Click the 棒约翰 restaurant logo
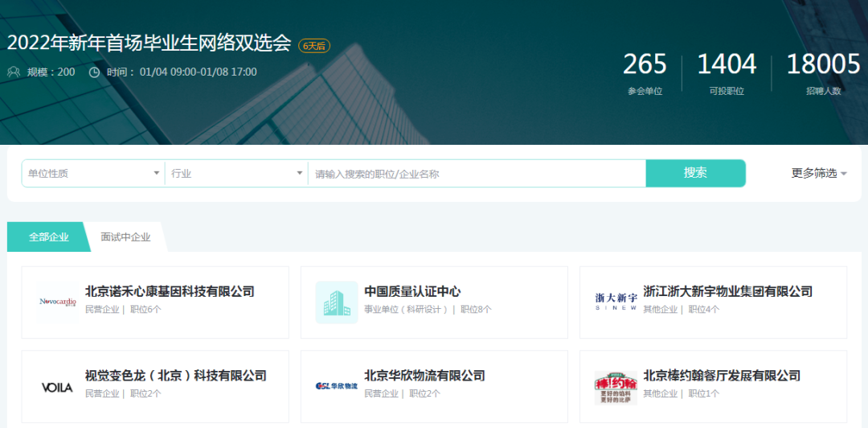This screenshot has width=868, height=428. pos(616,387)
